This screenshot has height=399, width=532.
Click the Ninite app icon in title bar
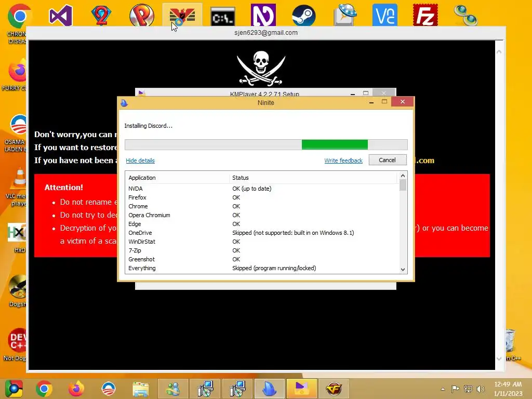[124, 103]
